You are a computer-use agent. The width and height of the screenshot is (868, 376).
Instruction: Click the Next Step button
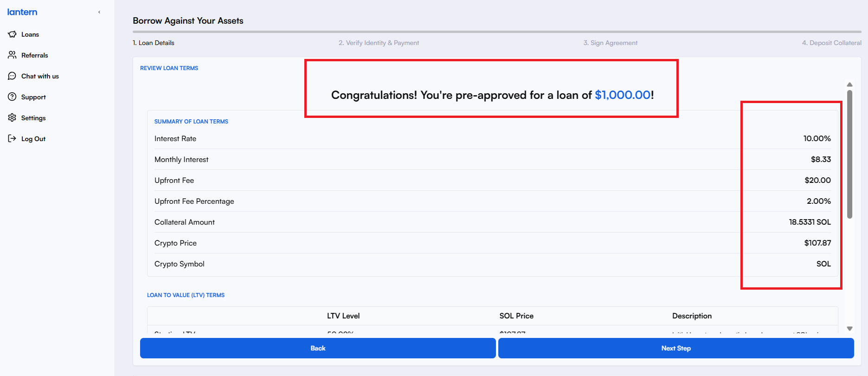coord(675,348)
